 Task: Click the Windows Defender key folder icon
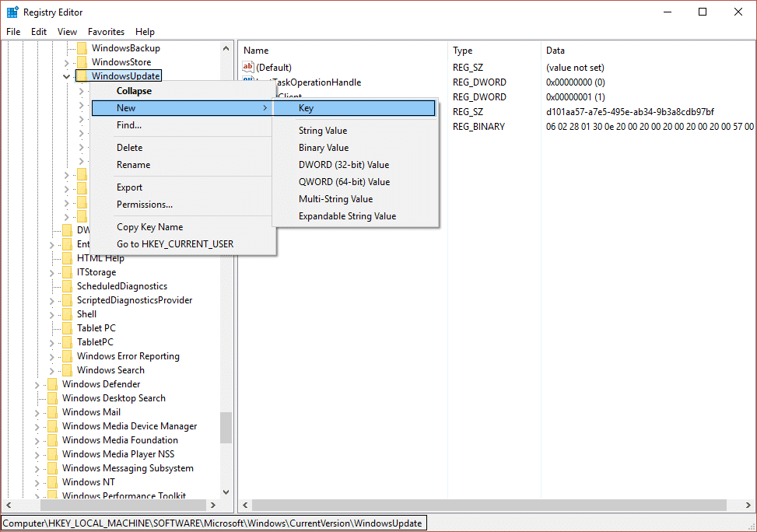(x=51, y=383)
